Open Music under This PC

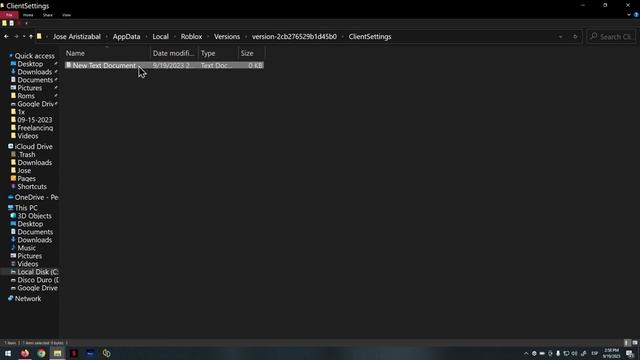[x=26, y=248]
